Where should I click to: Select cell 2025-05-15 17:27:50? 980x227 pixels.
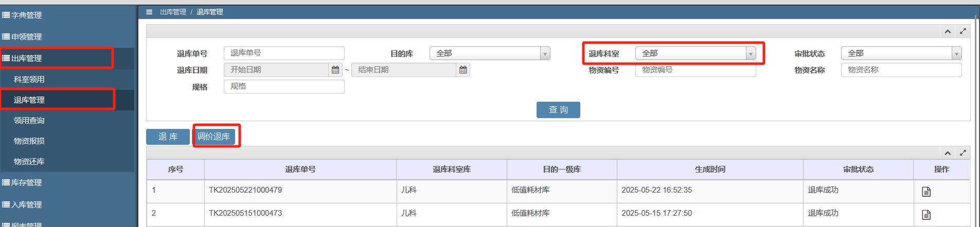point(710,214)
